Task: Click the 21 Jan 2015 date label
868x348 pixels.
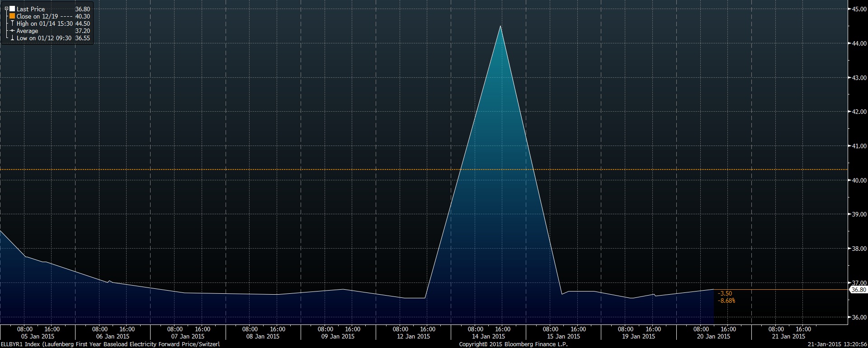Action: point(789,336)
